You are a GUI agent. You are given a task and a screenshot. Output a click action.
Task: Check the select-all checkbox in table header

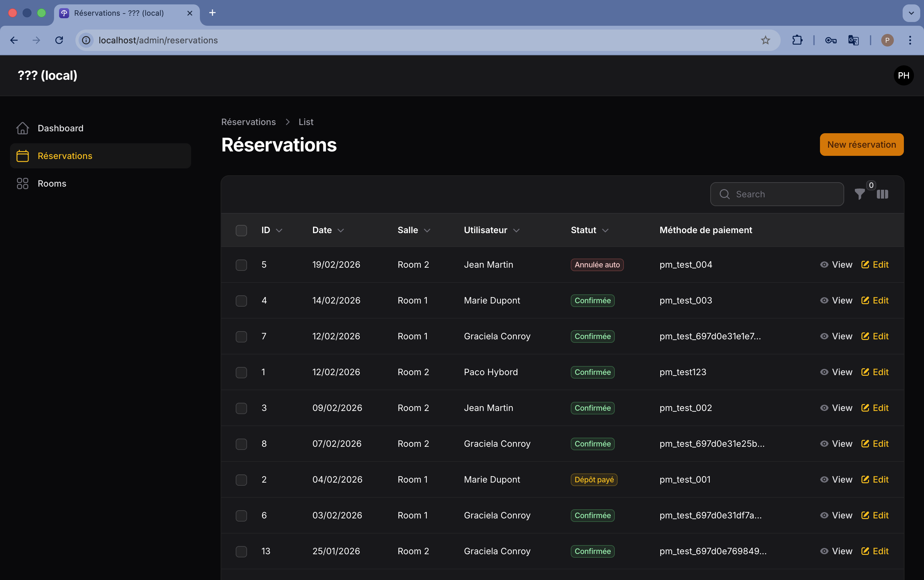pyautogui.click(x=241, y=230)
